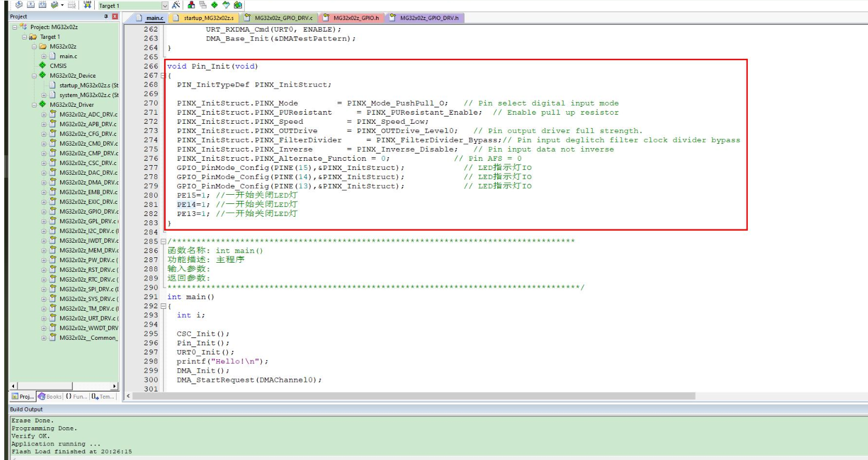Click the Batch Build toolbar icon

(x=53, y=5)
